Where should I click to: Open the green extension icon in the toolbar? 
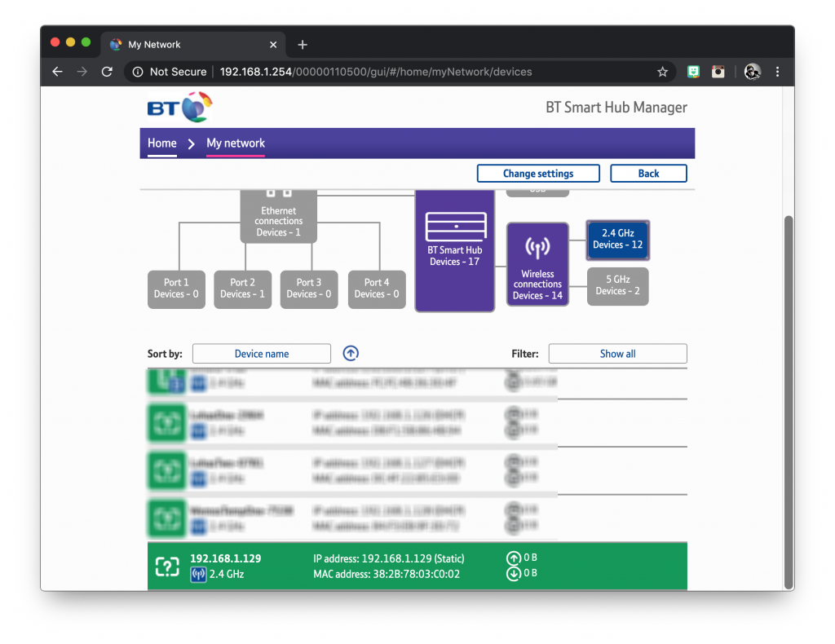[693, 72]
